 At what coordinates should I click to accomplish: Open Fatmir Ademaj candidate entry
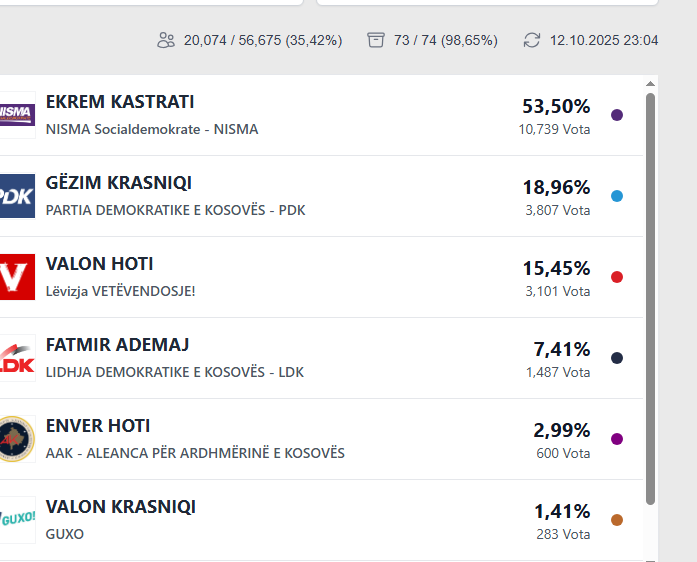click(x=117, y=345)
